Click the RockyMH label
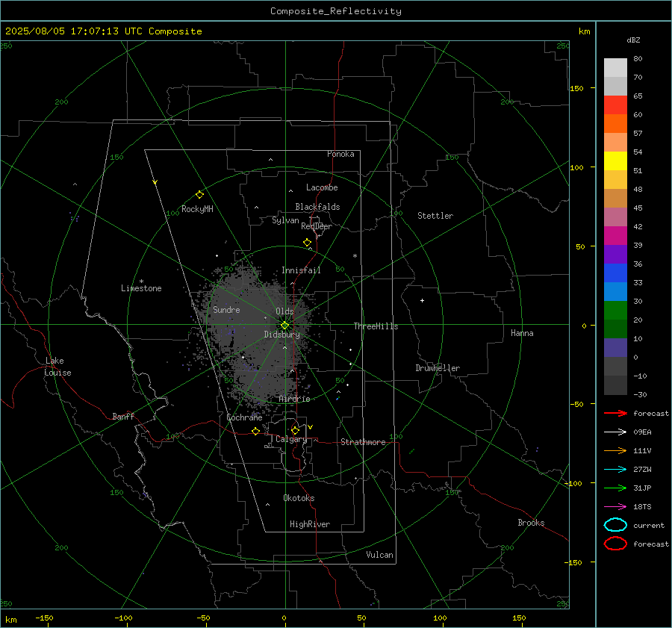 click(197, 209)
